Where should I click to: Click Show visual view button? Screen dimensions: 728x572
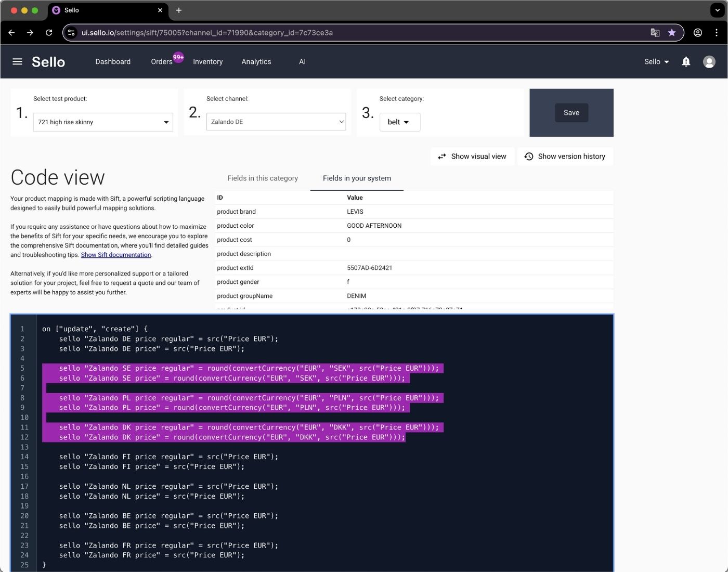(x=472, y=157)
